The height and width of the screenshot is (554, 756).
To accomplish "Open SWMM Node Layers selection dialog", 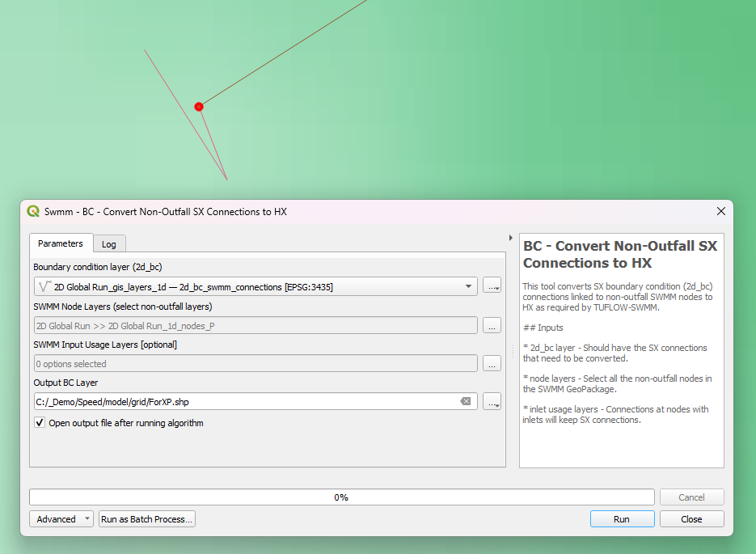I will pos(492,325).
